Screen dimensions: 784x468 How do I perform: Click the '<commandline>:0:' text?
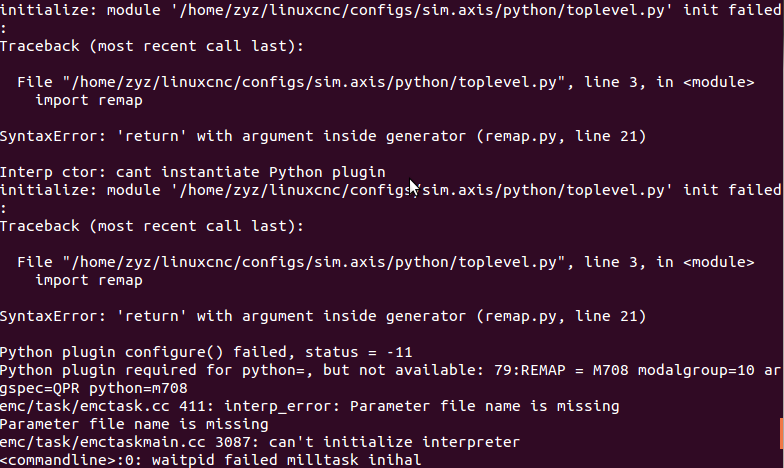71,460
